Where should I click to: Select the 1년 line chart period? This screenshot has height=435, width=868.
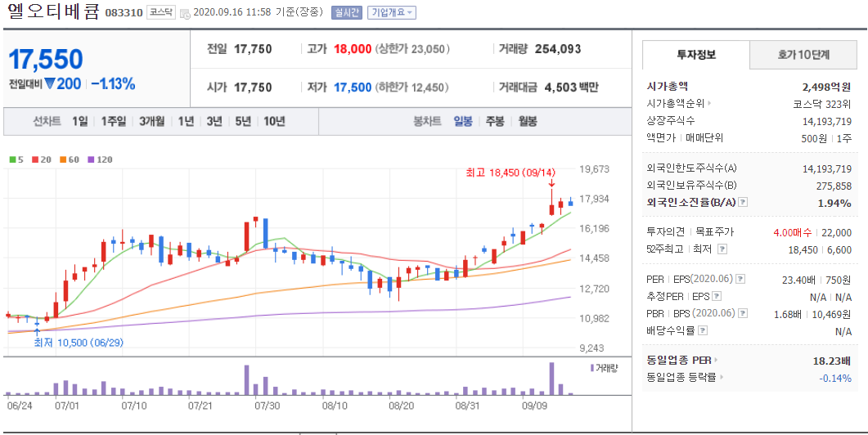click(x=186, y=122)
